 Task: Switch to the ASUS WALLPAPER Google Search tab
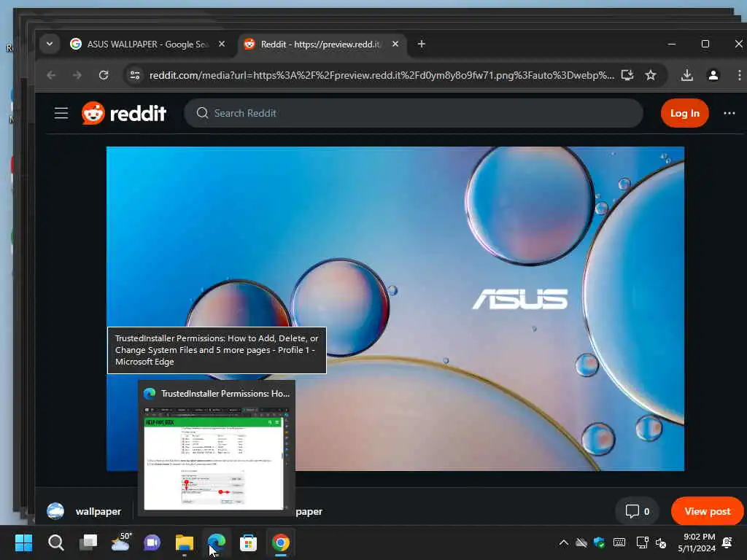click(147, 44)
